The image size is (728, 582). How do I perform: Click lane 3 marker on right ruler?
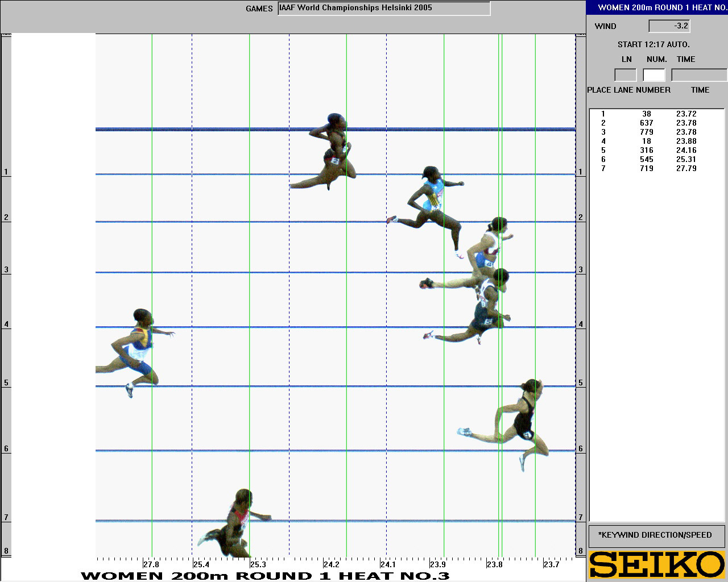tap(581, 270)
